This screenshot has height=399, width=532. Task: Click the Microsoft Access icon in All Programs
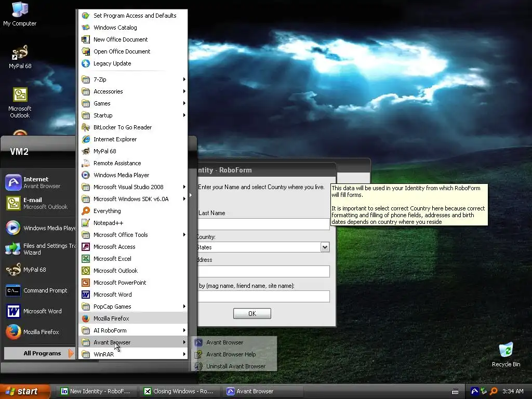click(x=86, y=247)
